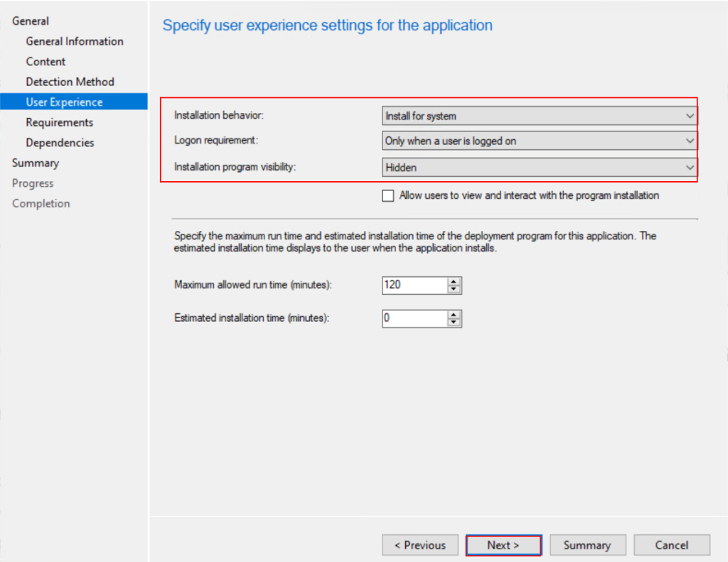
Task: Select Content in the wizard sidebar
Action: (45, 62)
